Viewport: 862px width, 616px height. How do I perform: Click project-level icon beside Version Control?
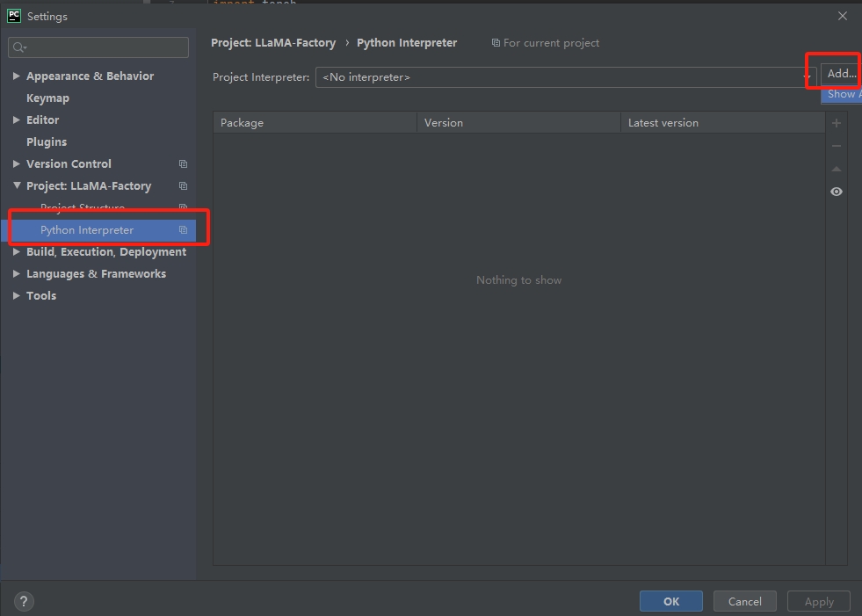pos(183,164)
